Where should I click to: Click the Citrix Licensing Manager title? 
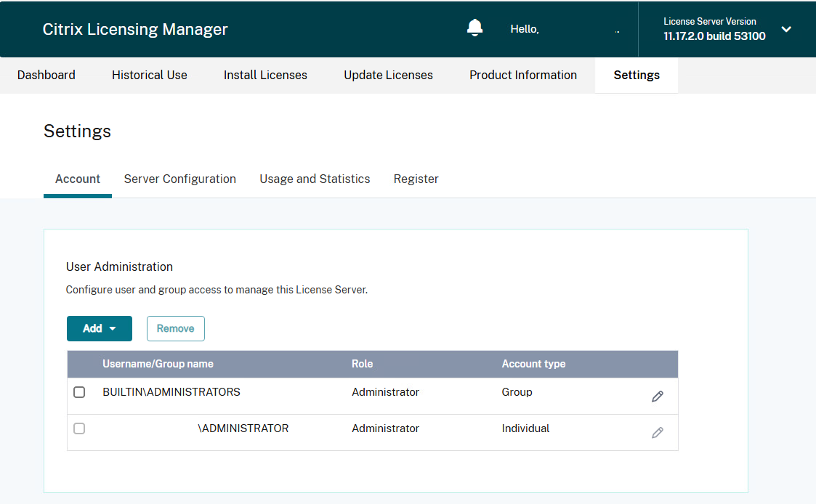click(x=135, y=29)
